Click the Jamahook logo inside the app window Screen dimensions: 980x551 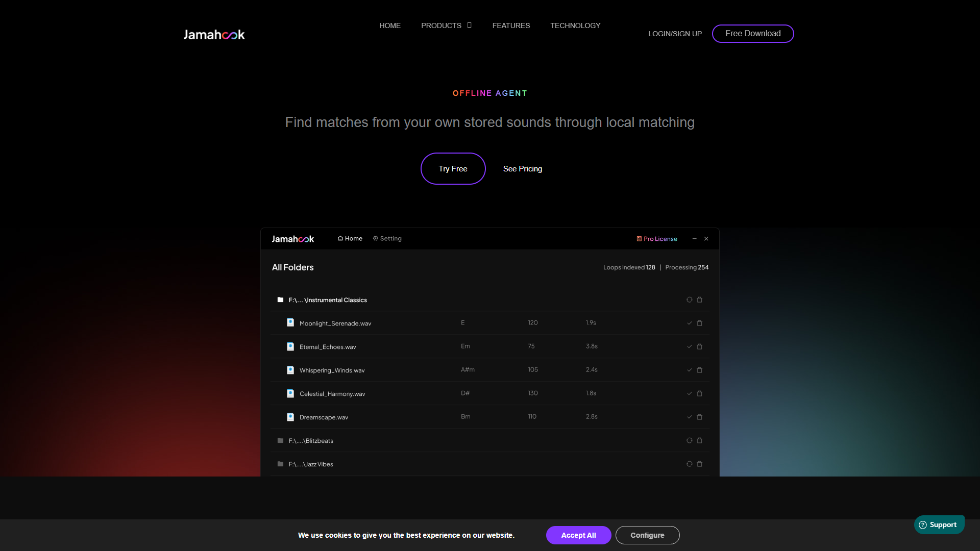click(292, 239)
